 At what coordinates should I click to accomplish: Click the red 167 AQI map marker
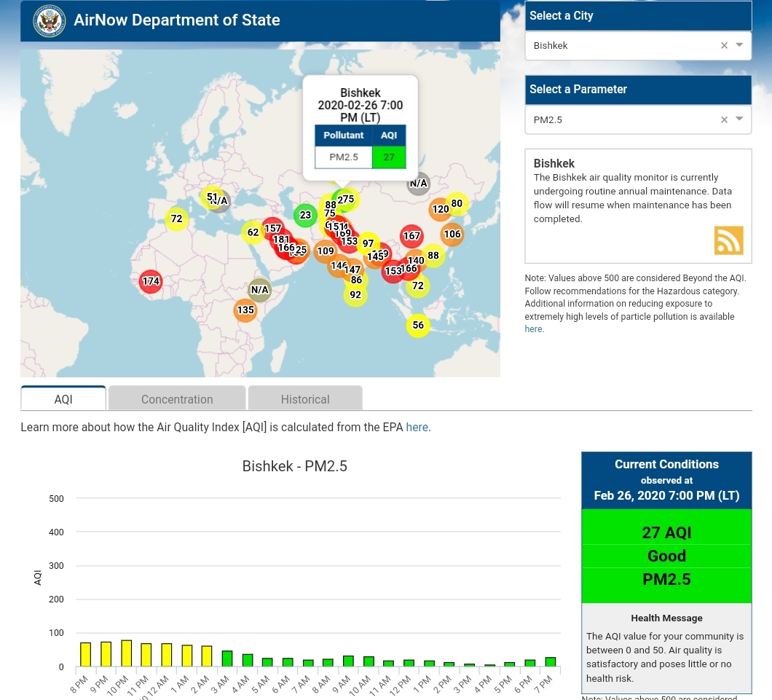[x=411, y=236]
